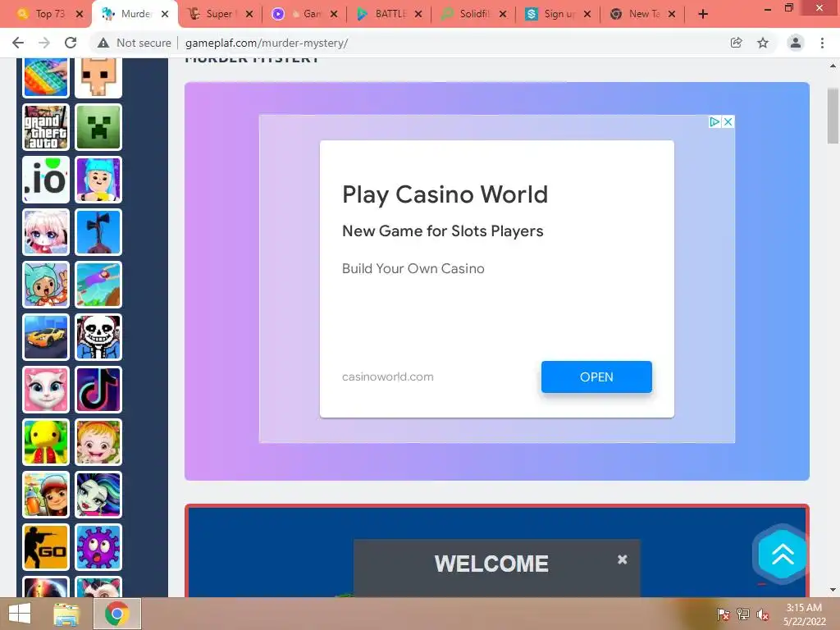The height and width of the screenshot is (630, 840).
Task: Open the yellow sports car racing game icon
Action: 46,337
